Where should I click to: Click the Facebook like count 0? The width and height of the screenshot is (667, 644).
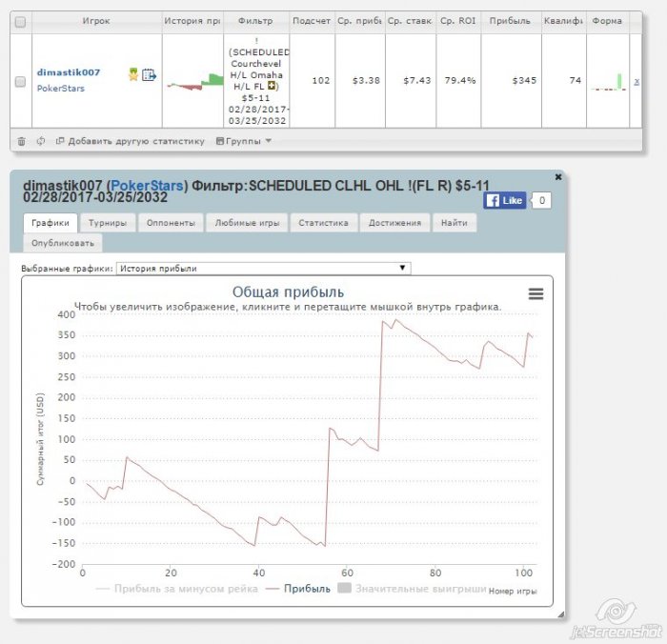[541, 200]
